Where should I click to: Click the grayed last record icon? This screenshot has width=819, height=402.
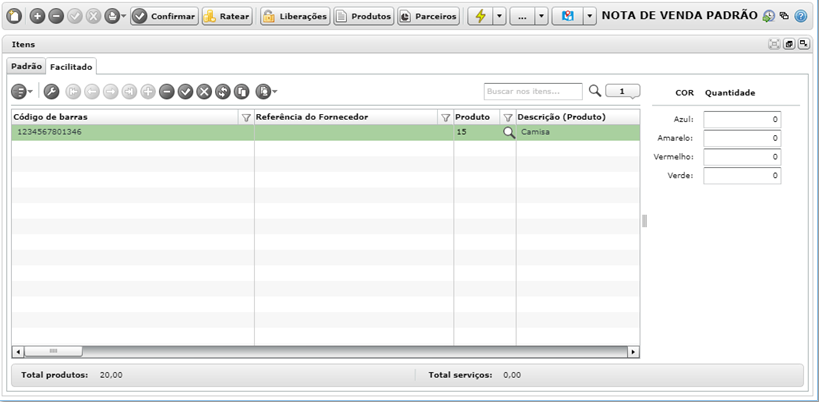pos(129,92)
